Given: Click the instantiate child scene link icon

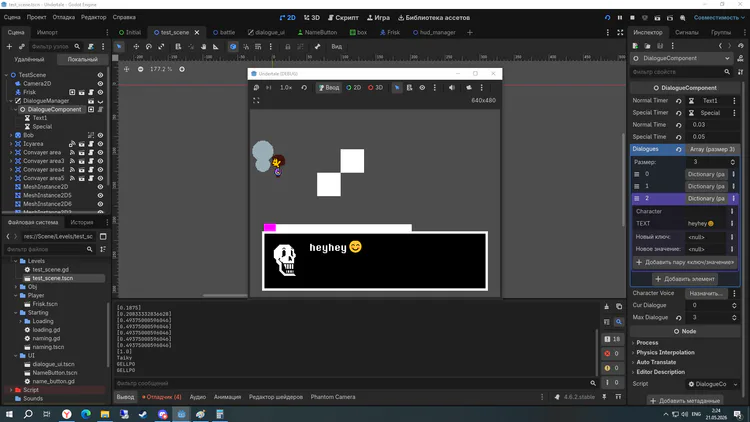Looking at the screenshot, I should [x=22, y=46].
